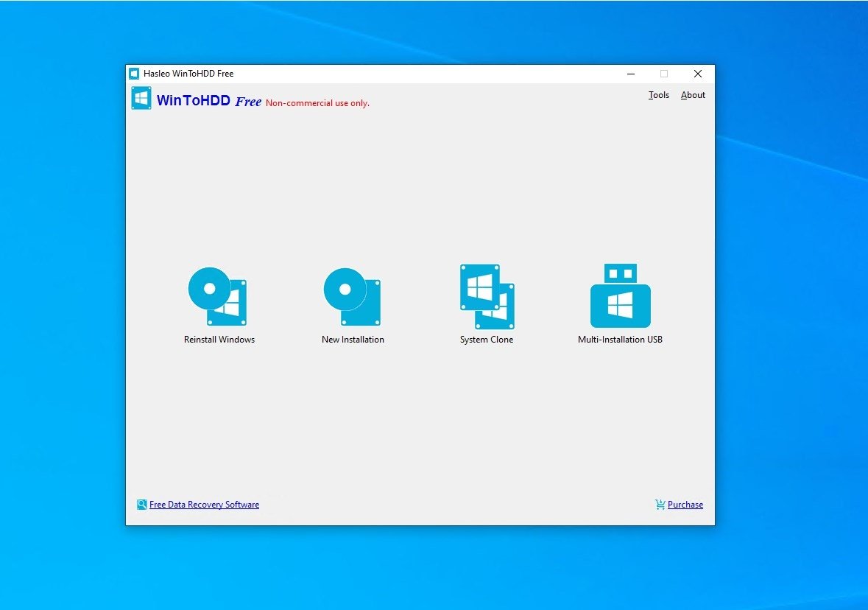Click the Hasleo WinToHDD Free title text
Viewport: 868px width, 610px height.
pyautogui.click(x=188, y=74)
